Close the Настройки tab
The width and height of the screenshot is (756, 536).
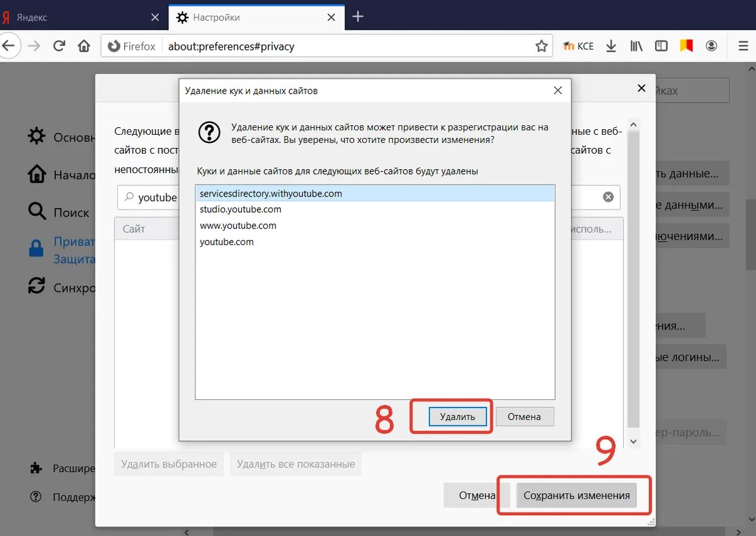(x=331, y=18)
